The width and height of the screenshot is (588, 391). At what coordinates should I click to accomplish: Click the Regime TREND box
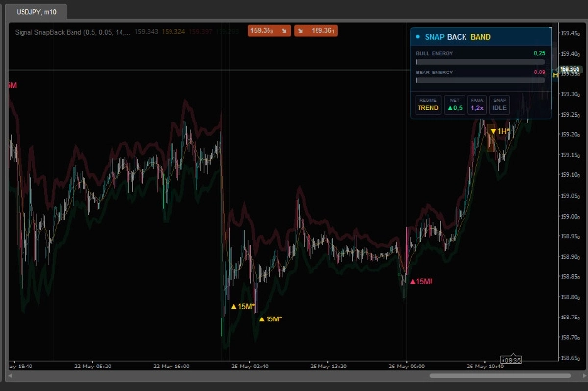click(428, 105)
